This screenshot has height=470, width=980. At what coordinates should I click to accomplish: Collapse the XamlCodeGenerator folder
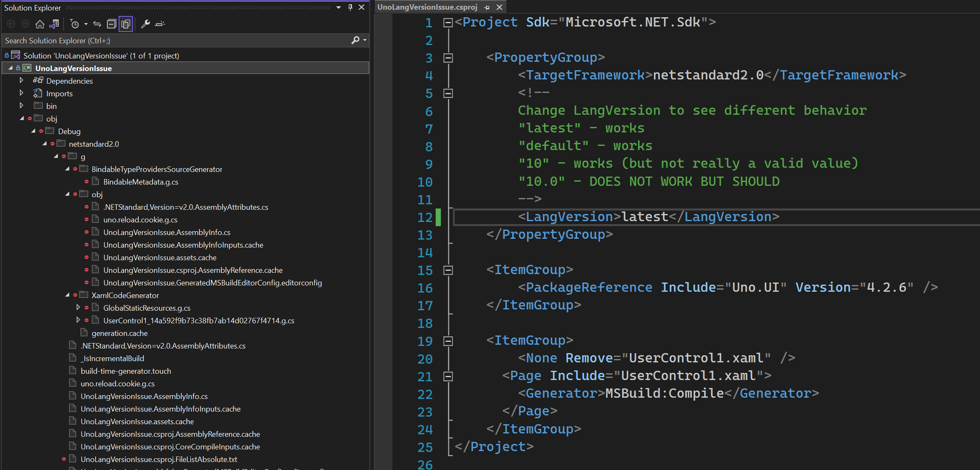(67, 295)
